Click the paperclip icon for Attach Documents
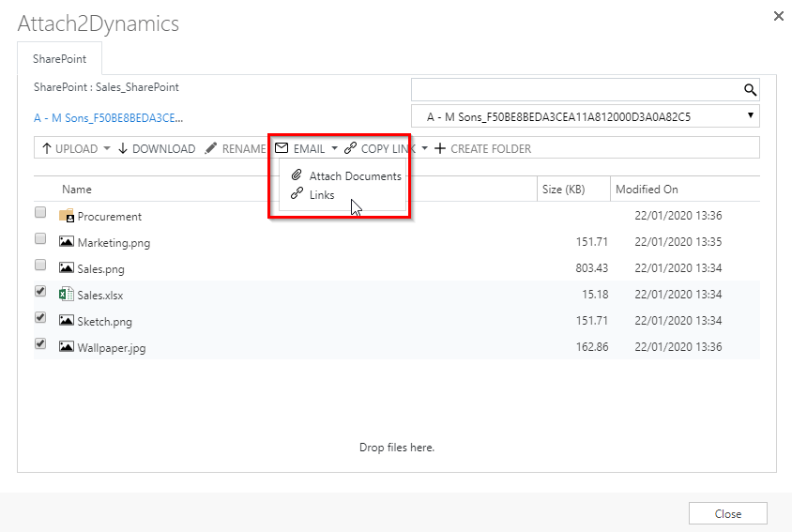The width and height of the screenshot is (792, 532). click(x=297, y=175)
